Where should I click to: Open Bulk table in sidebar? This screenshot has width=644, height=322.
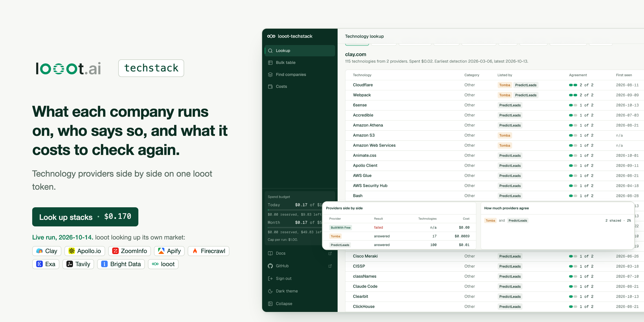coord(300,63)
